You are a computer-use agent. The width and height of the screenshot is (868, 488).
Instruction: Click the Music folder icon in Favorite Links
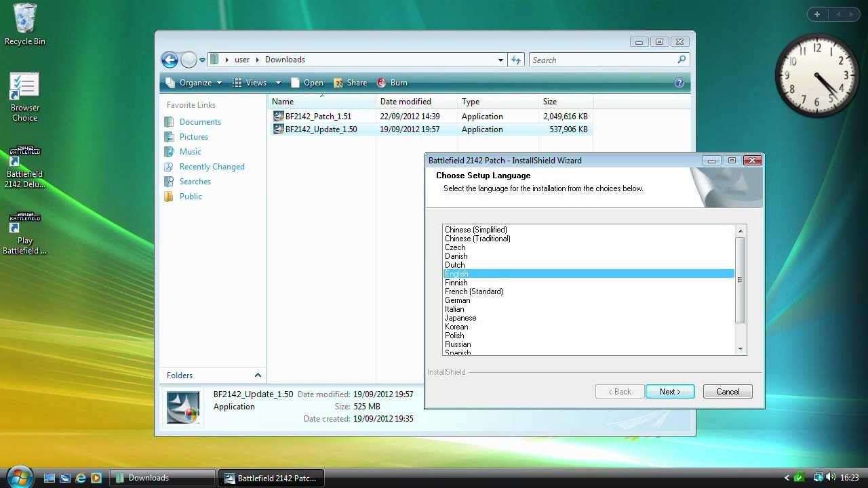(169, 152)
